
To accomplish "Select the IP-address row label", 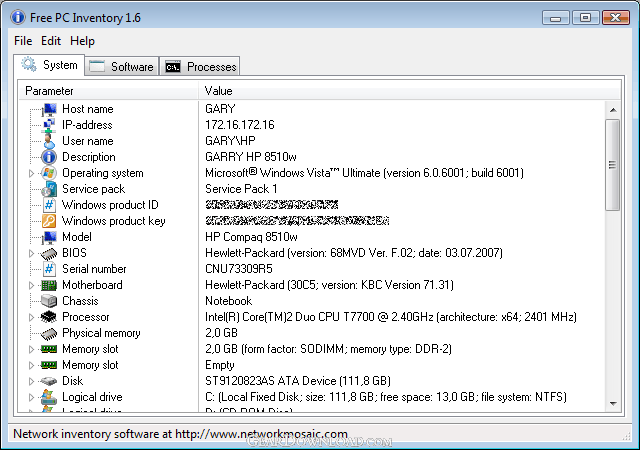I will (87, 125).
